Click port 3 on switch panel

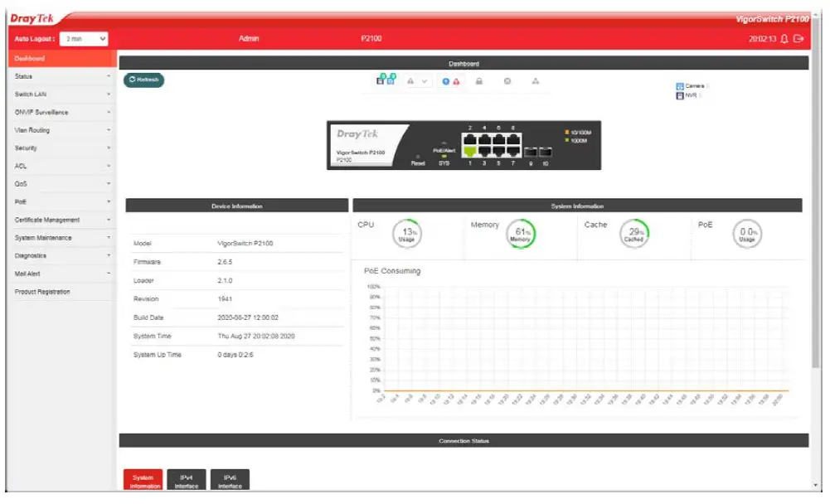point(484,152)
